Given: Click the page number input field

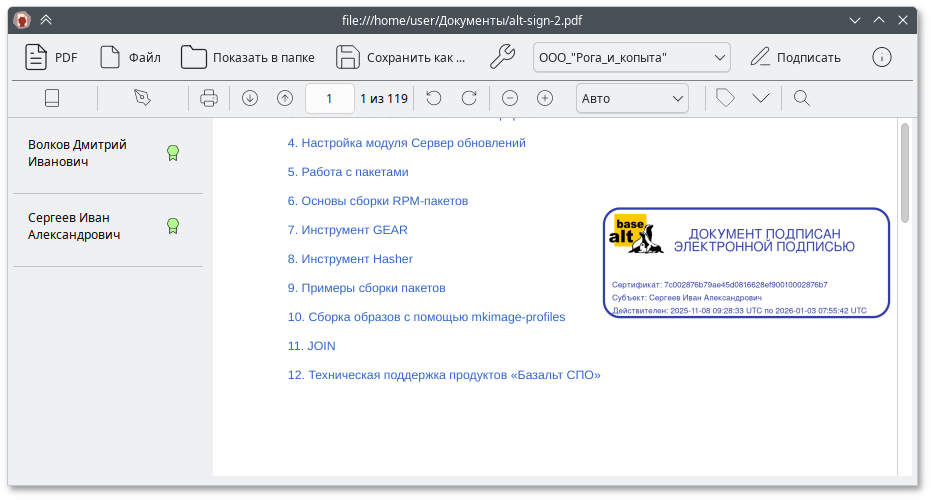Looking at the screenshot, I should (x=330, y=99).
